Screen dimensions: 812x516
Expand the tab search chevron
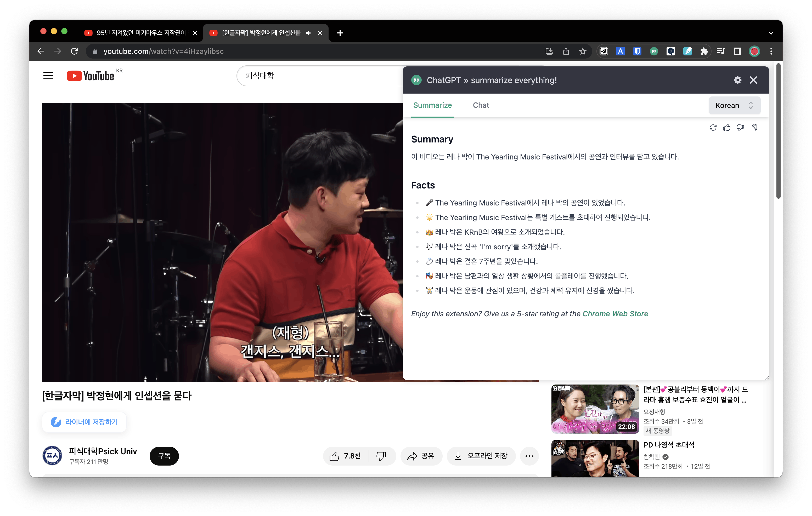click(771, 33)
